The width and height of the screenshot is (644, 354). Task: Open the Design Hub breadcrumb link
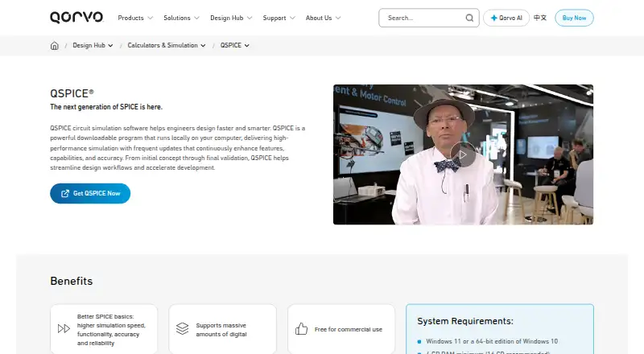(89, 45)
